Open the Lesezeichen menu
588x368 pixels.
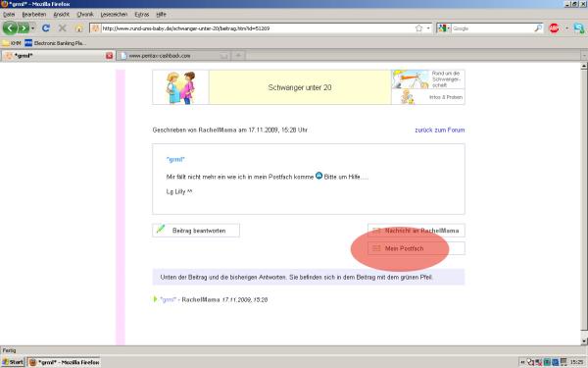click(x=114, y=15)
